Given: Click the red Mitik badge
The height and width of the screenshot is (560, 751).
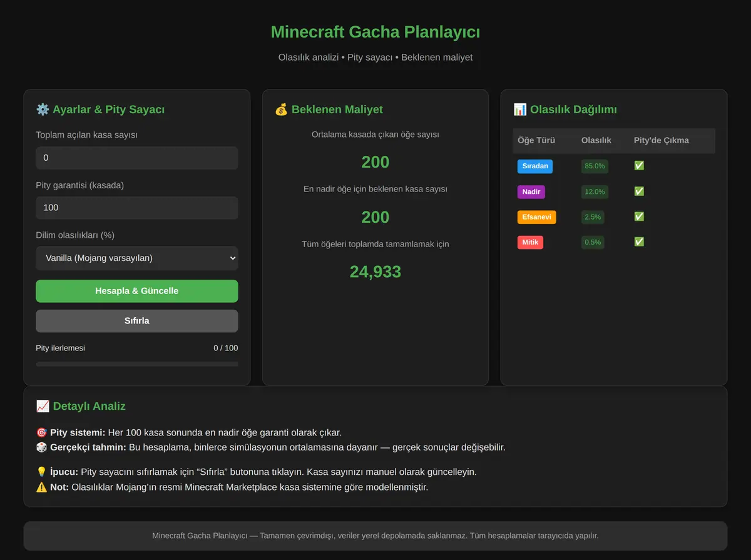Looking at the screenshot, I should (x=530, y=242).
